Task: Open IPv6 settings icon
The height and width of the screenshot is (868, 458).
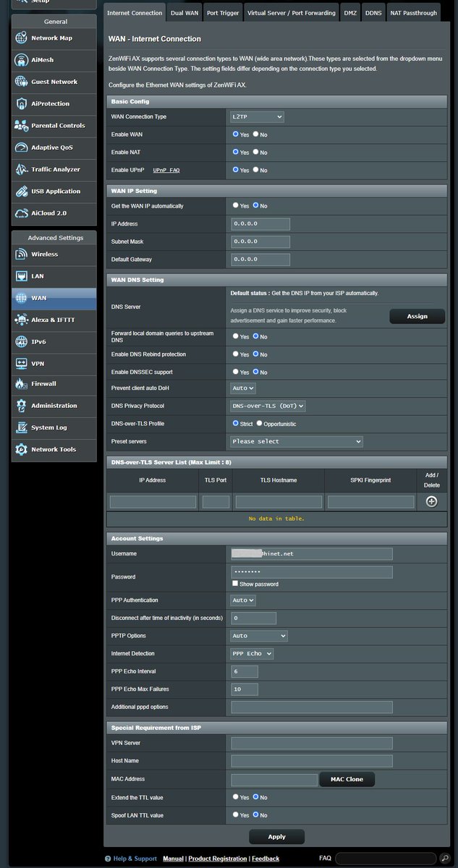Action: point(22,341)
